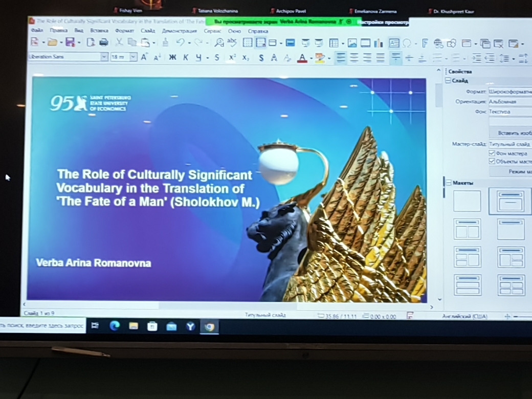
Task: Open the Формат menu
Action: point(124,31)
